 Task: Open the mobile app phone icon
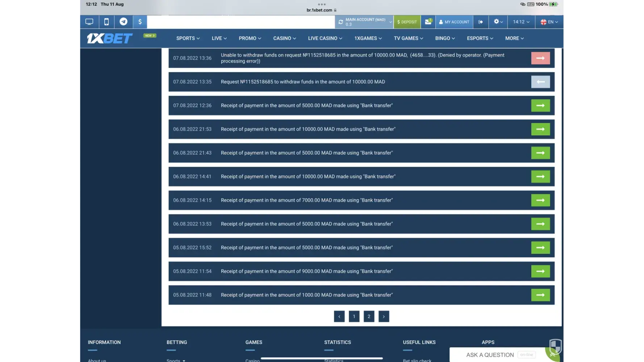click(x=106, y=22)
